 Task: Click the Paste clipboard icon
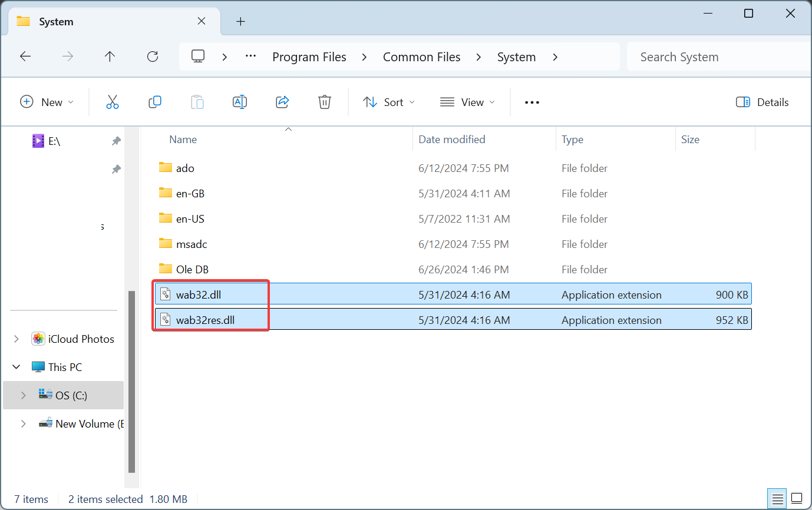coord(197,102)
